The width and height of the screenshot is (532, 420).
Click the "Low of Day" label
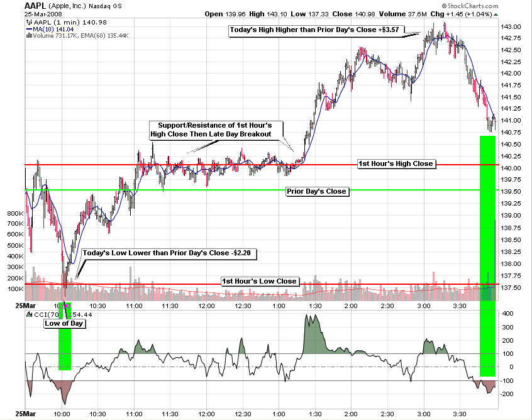pyautogui.click(x=64, y=323)
